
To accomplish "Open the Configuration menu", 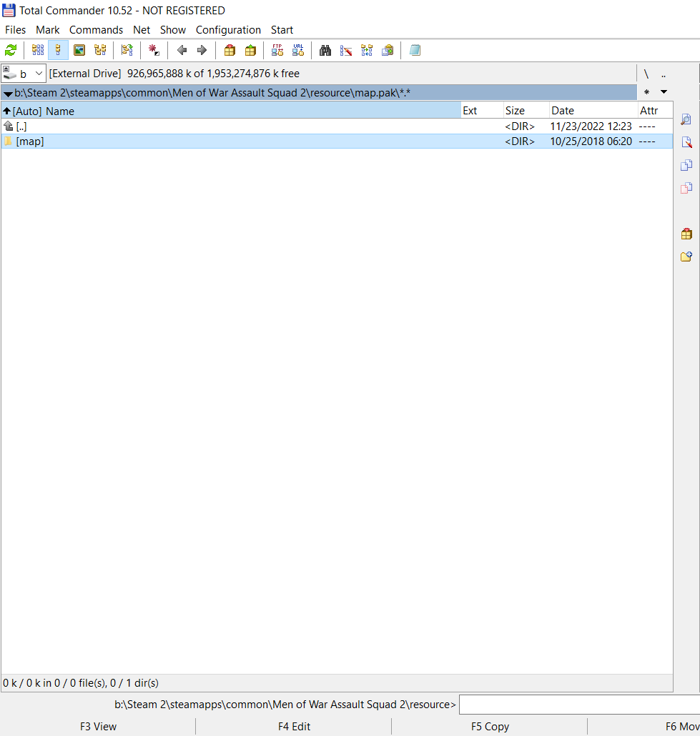I will (228, 29).
